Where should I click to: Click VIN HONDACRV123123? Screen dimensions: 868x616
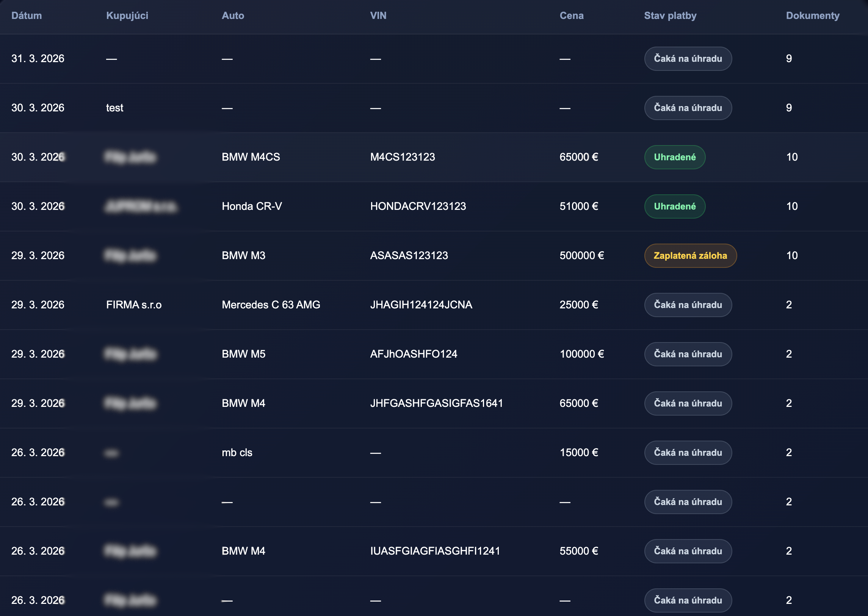418,206
